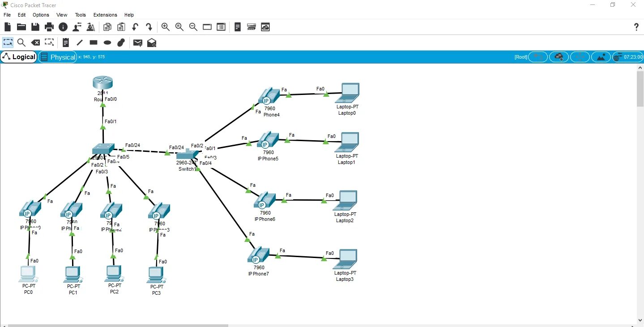Viewport: 644px width, 327px height.
Task: Reset the zoom level
Action: click(x=179, y=27)
